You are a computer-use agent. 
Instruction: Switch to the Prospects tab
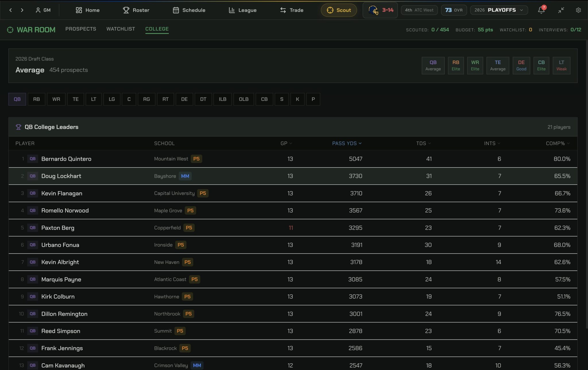click(x=81, y=29)
